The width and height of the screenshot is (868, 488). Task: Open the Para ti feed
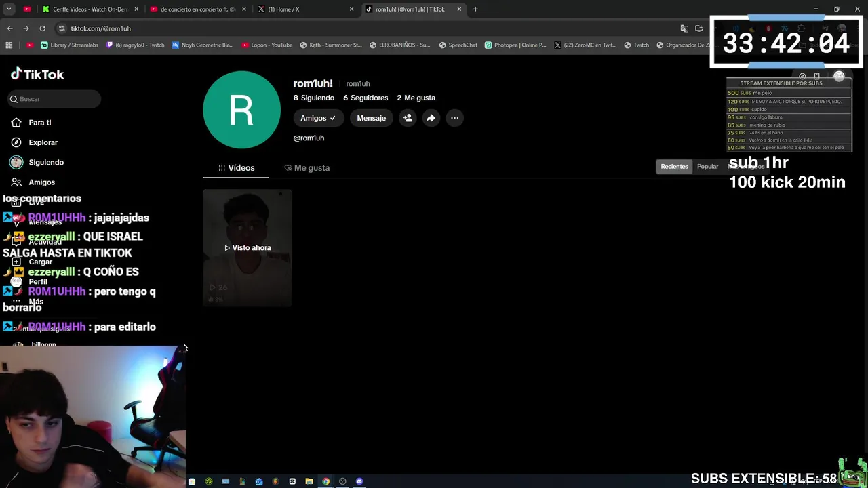[40, 123]
